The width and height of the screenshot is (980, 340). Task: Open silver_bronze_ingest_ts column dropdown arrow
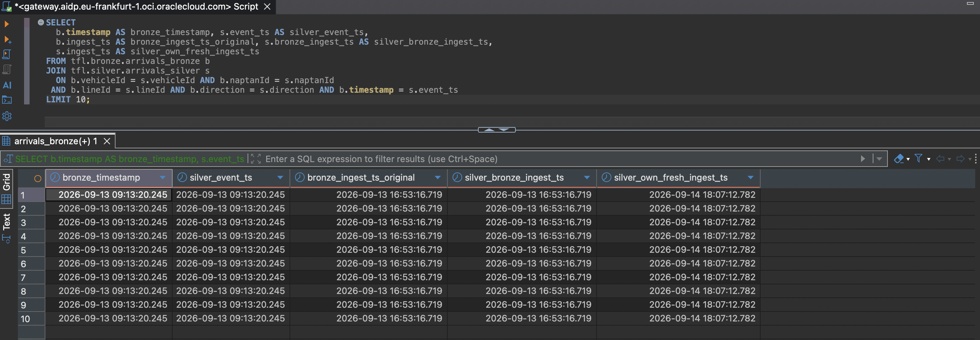point(587,178)
